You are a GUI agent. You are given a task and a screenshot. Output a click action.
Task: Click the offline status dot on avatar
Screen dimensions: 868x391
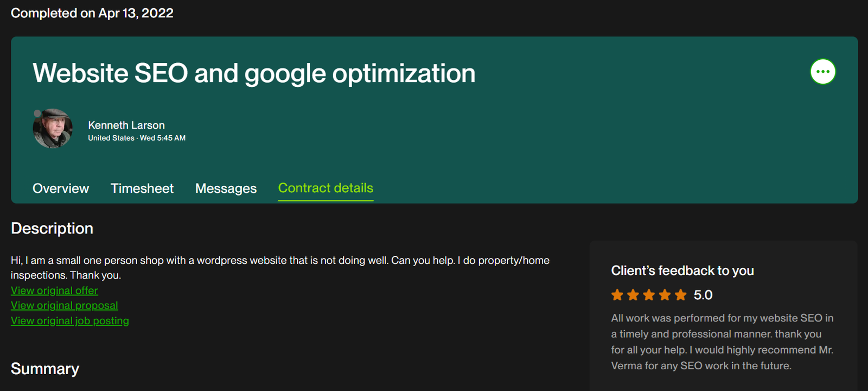tap(37, 113)
